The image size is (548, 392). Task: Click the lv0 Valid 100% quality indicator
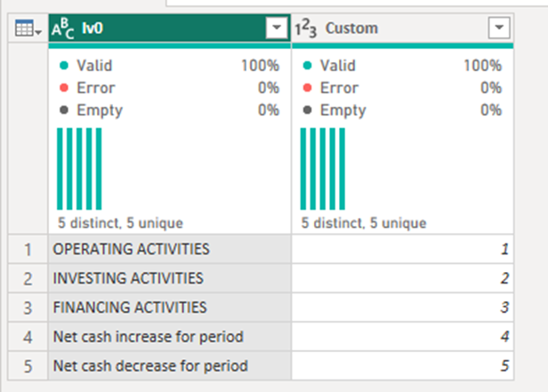169,66
